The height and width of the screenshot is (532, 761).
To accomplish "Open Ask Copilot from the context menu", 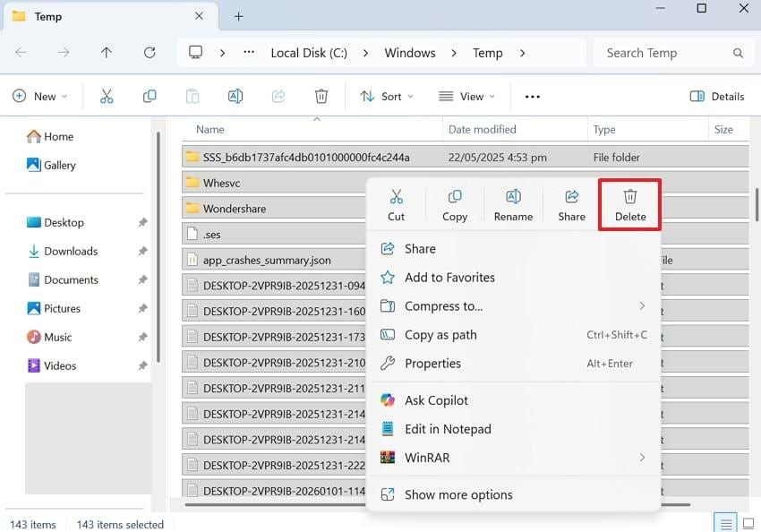I will [436, 400].
